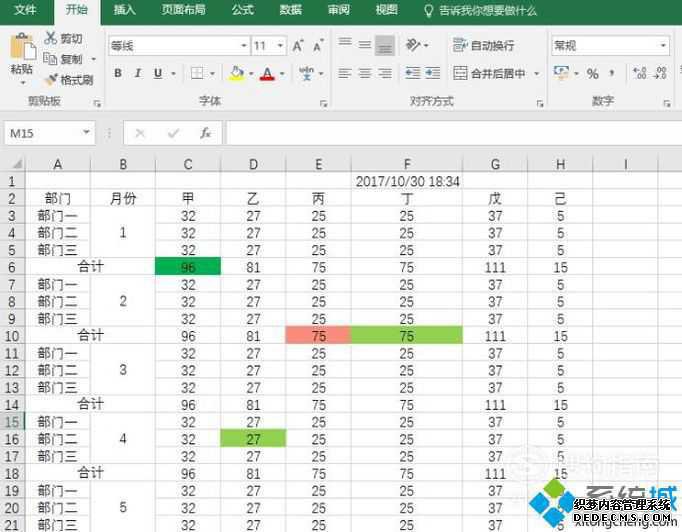
Task: Expand the paste options arrow
Action: pos(23,82)
